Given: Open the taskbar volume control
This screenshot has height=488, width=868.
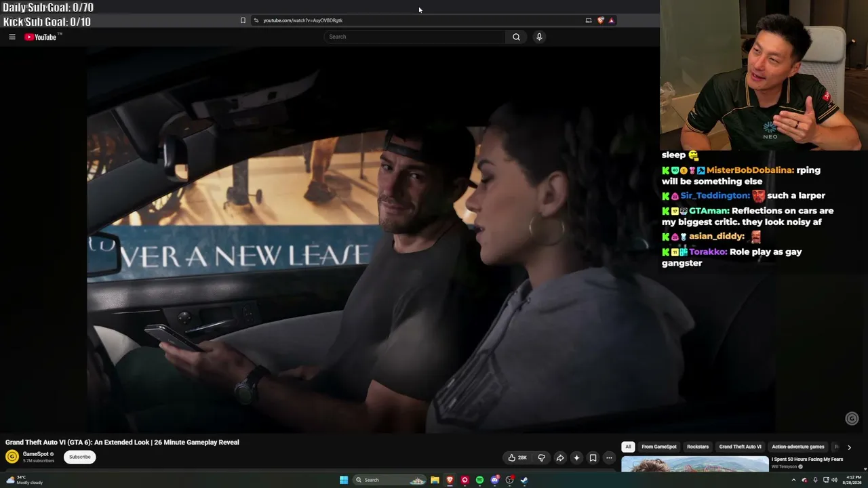Looking at the screenshot, I should click(x=834, y=480).
